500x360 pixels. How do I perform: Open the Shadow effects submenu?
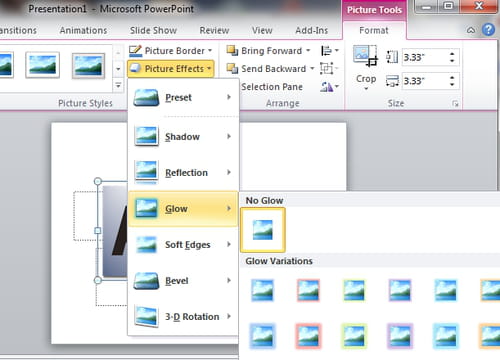point(183,137)
